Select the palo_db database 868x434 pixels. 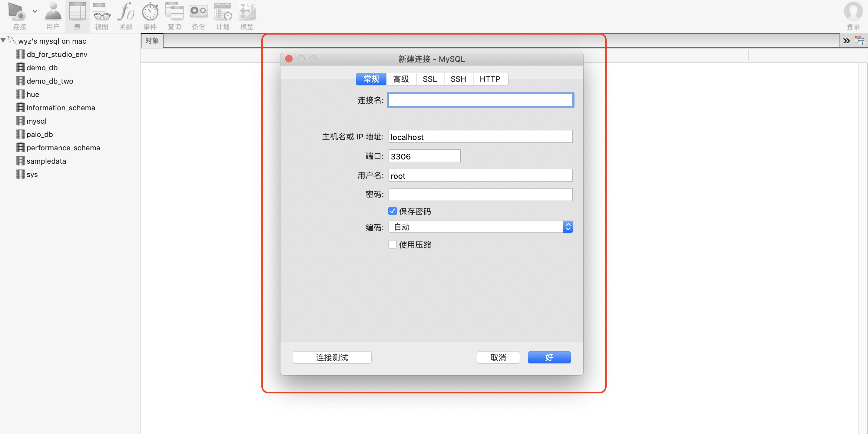40,134
